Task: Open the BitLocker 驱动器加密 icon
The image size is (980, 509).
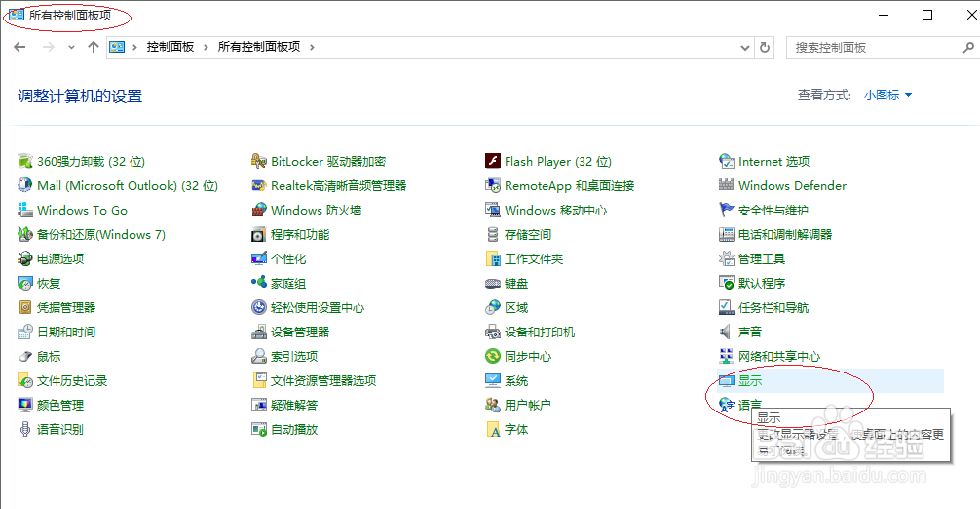Action: pyautogui.click(x=259, y=161)
